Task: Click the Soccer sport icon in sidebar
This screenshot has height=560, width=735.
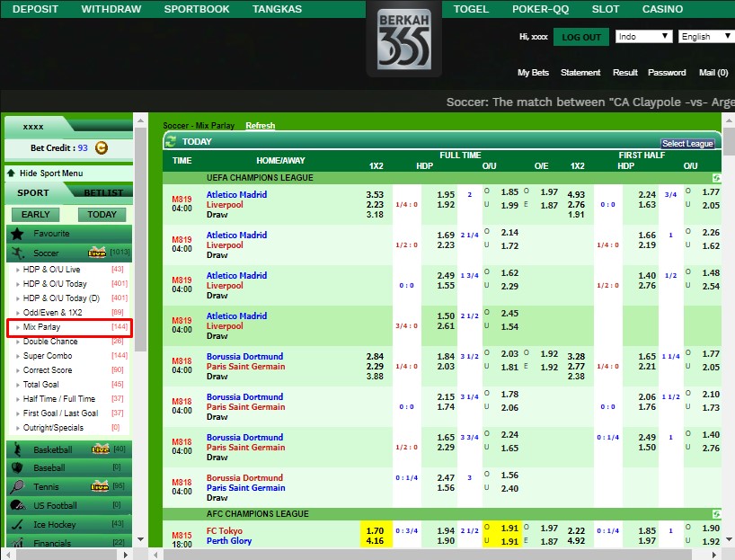Action: point(19,253)
